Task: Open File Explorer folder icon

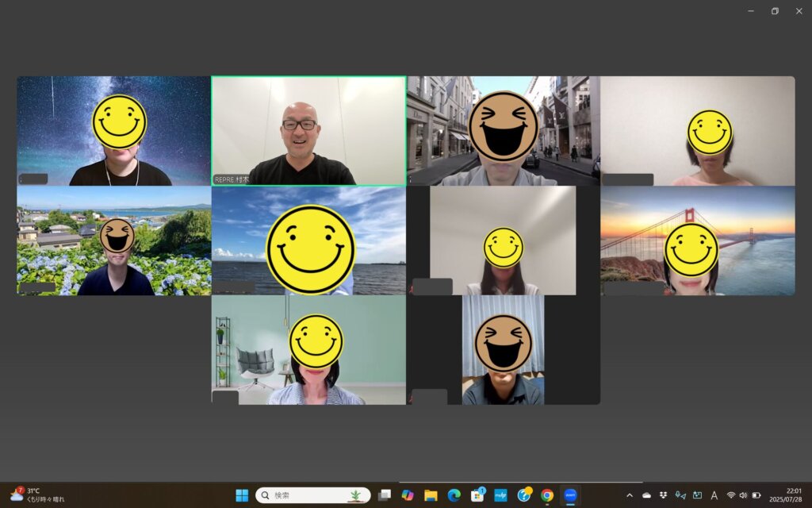Action: tap(431, 495)
